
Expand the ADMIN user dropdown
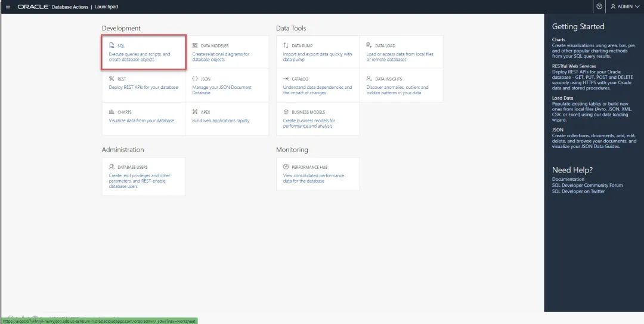[625, 7]
